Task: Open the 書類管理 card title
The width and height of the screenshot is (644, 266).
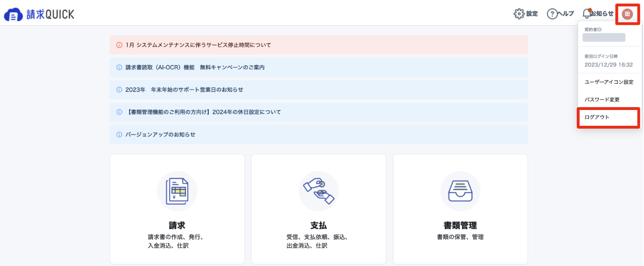Action: tap(460, 226)
